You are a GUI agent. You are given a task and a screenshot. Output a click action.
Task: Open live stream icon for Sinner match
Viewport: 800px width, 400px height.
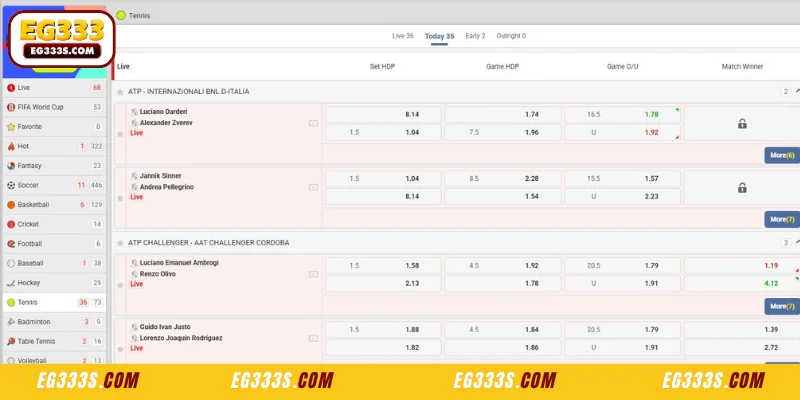(313, 187)
